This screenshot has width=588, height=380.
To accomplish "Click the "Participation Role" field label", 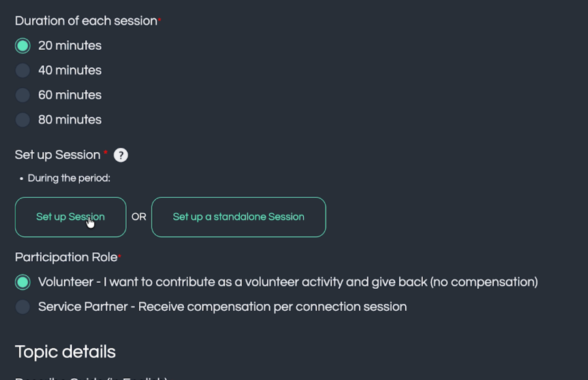I will (x=66, y=257).
